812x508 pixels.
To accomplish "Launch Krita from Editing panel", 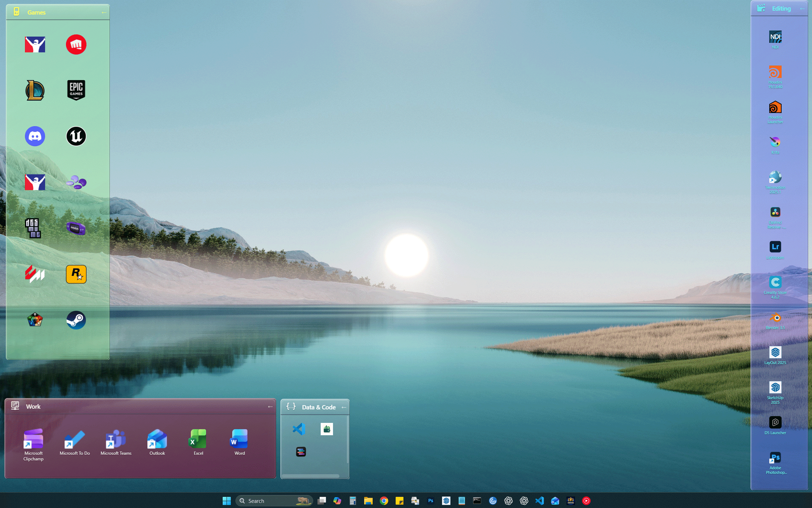I will (x=775, y=145).
